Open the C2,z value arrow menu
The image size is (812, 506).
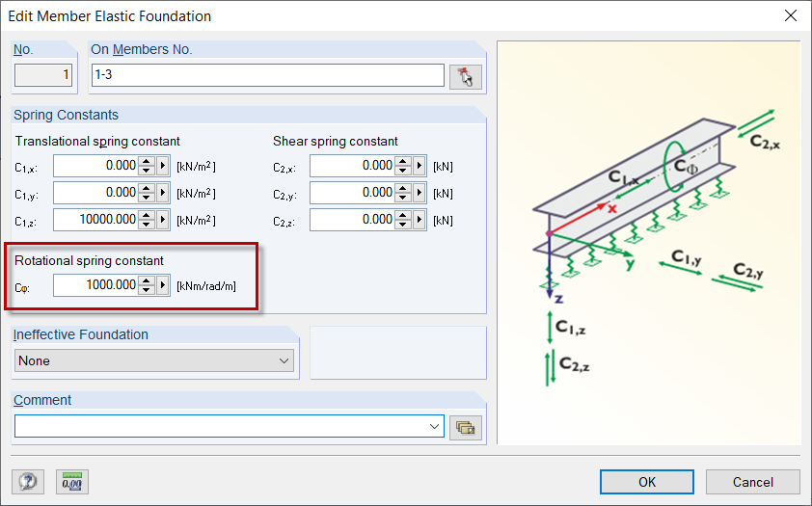[420, 220]
